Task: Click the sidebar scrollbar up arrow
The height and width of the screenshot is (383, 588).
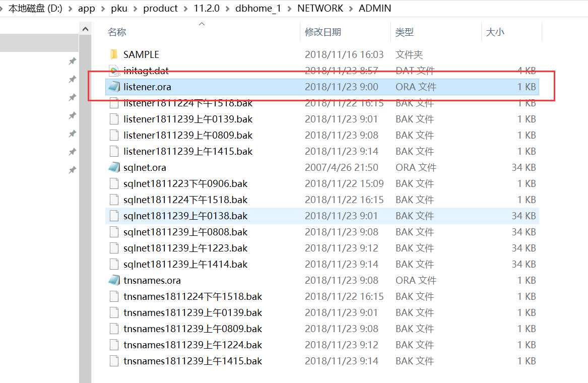Action: 85,29
